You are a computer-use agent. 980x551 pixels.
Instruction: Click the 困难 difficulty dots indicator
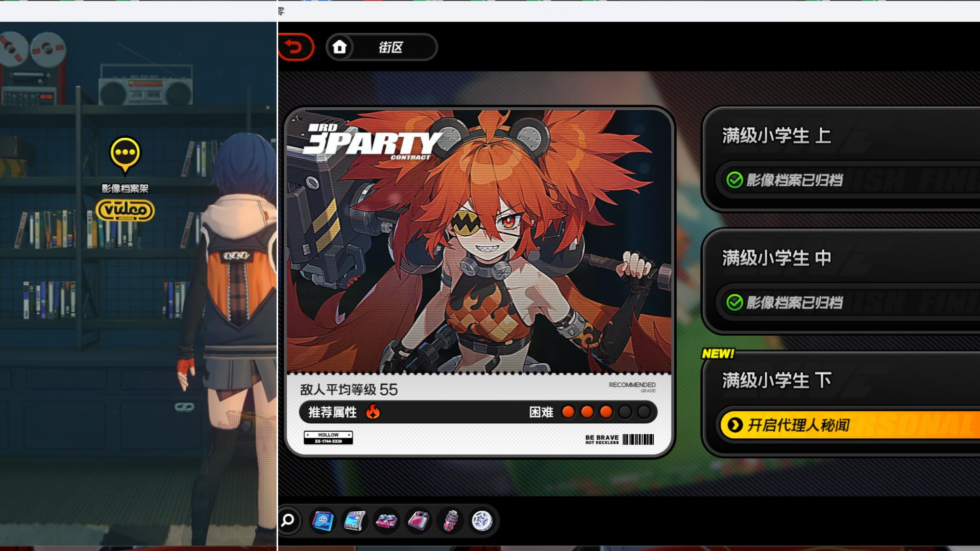point(605,412)
